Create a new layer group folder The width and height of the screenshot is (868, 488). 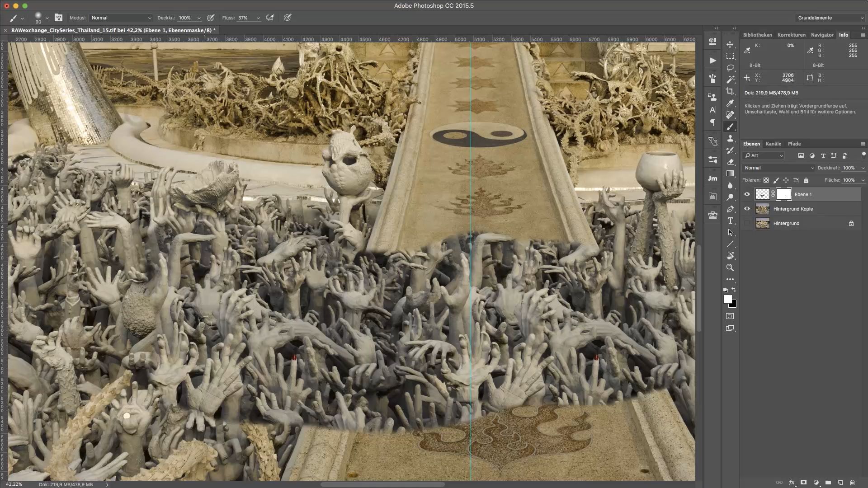point(828,483)
